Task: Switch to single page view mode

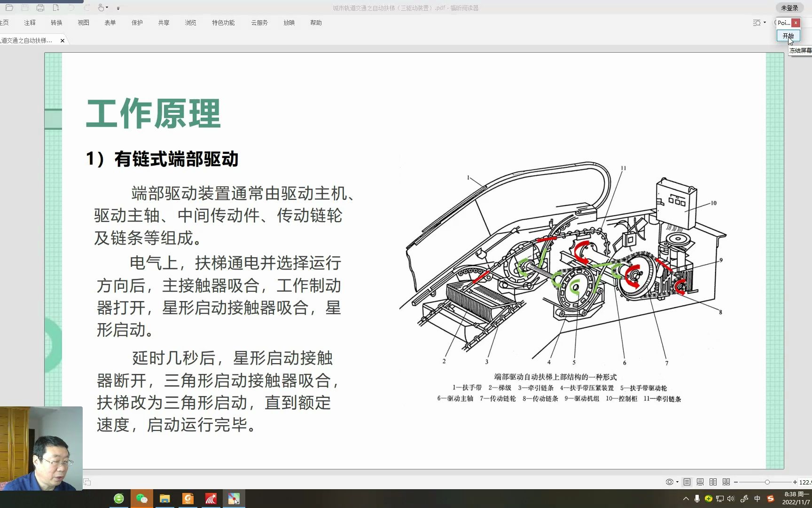Action: coord(687,482)
